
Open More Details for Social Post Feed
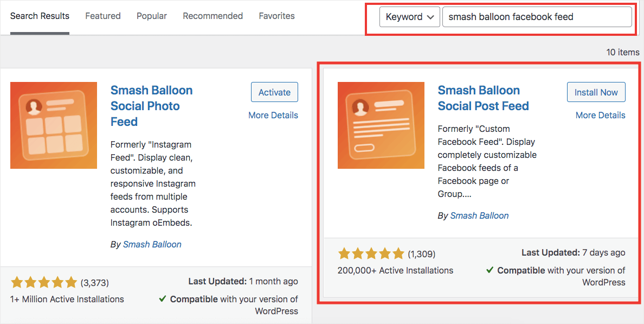[600, 115]
